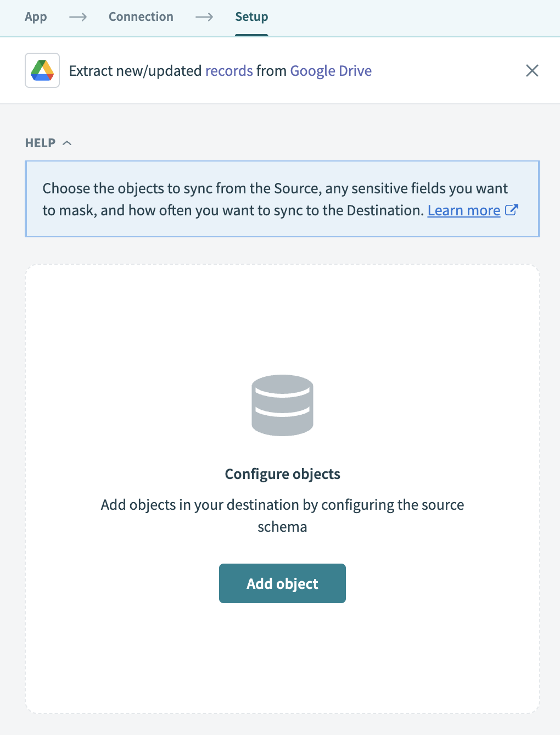Click the X icon to dismiss the extraction step

pyautogui.click(x=531, y=70)
